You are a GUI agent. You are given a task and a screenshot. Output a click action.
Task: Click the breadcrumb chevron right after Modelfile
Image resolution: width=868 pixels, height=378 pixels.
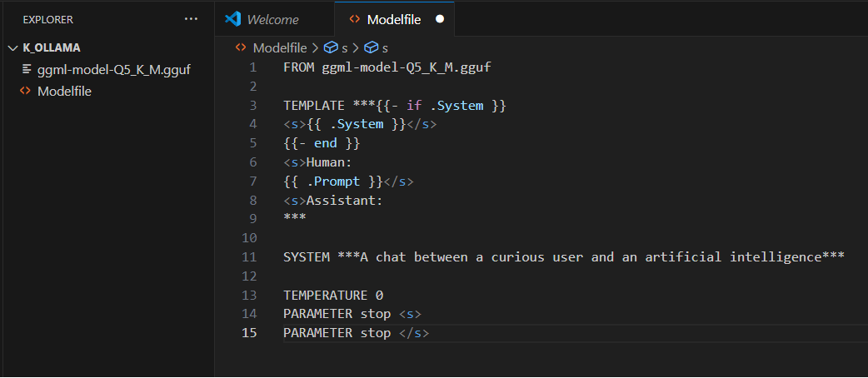click(315, 47)
